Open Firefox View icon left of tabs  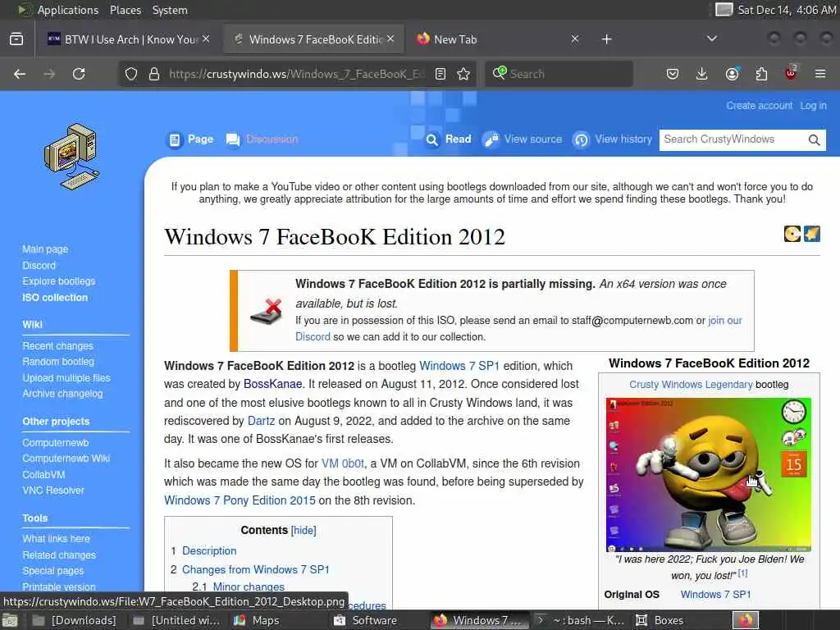point(16,39)
